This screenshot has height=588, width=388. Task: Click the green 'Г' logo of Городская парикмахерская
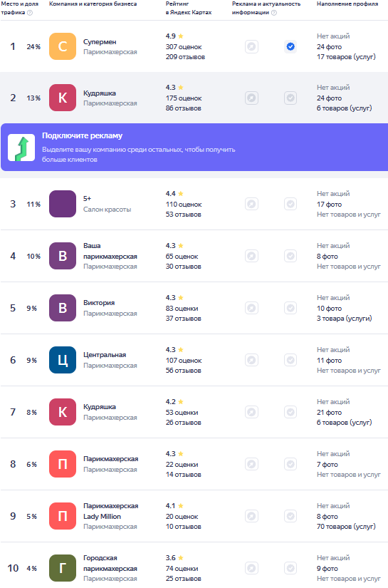click(x=63, y=568)
